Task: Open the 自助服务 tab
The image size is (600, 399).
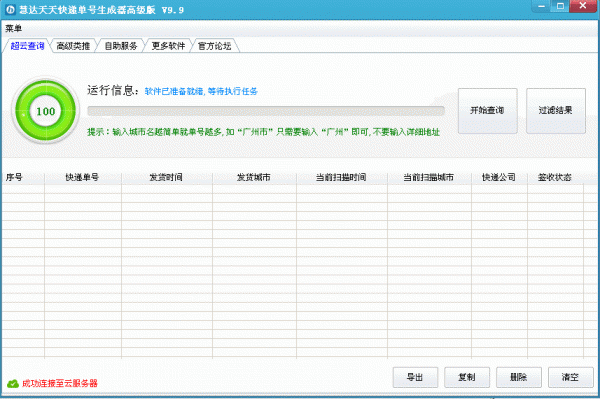Action: coord(121,46)
